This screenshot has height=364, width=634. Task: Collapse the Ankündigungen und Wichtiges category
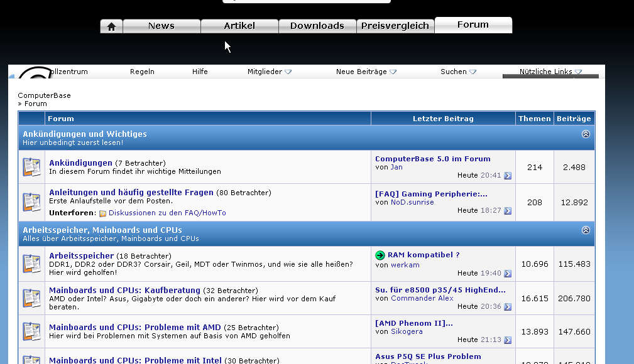click(586, 134)
